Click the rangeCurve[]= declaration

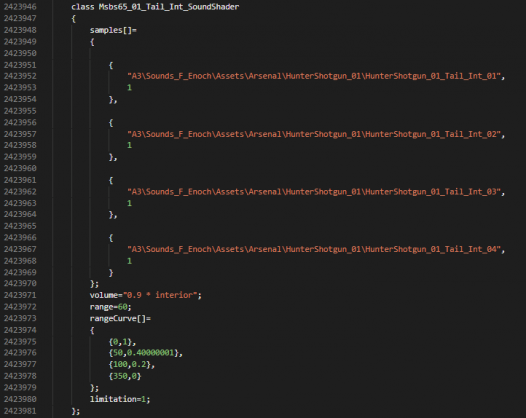click(x=120, y=318)
